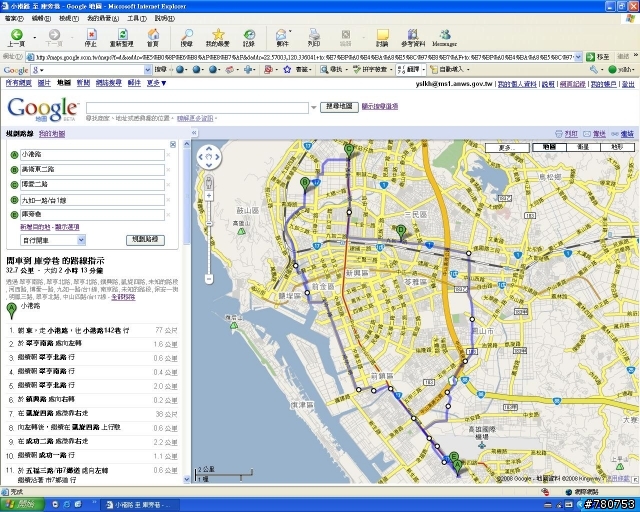
Task: Click the 我的地圖 link
Action: [x=52, y=134]
